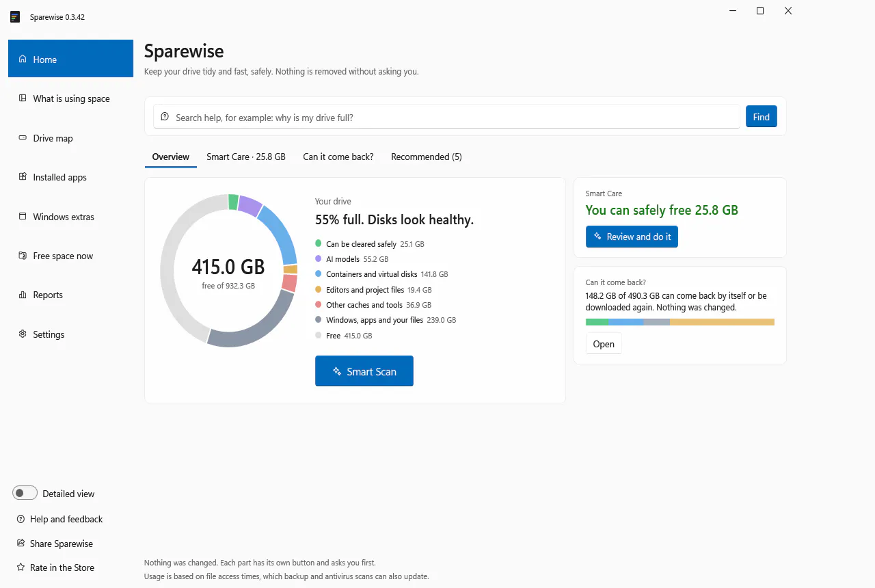Toggle the Detailed view switch

coord(25,493)
